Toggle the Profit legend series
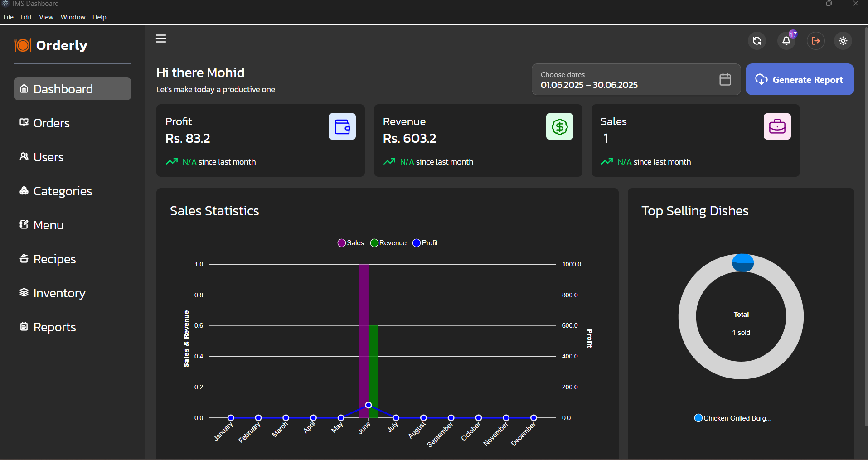 tap(425, 243)
